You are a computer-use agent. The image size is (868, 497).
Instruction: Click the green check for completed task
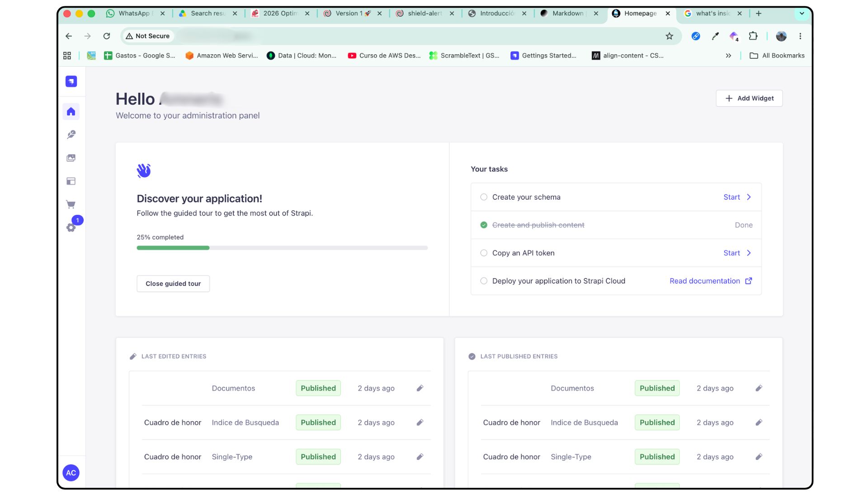point(484,225)
